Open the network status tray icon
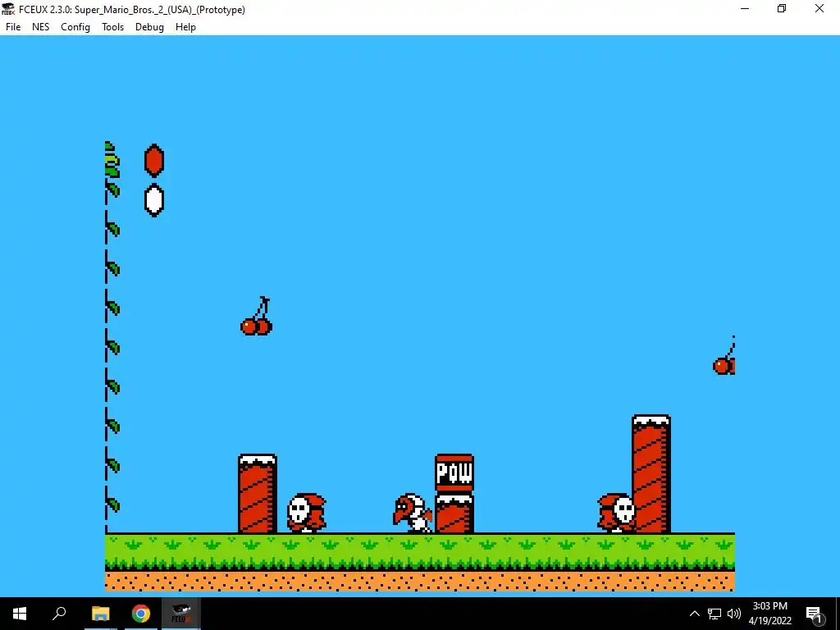840x630 pixels. tap(714, 614)
